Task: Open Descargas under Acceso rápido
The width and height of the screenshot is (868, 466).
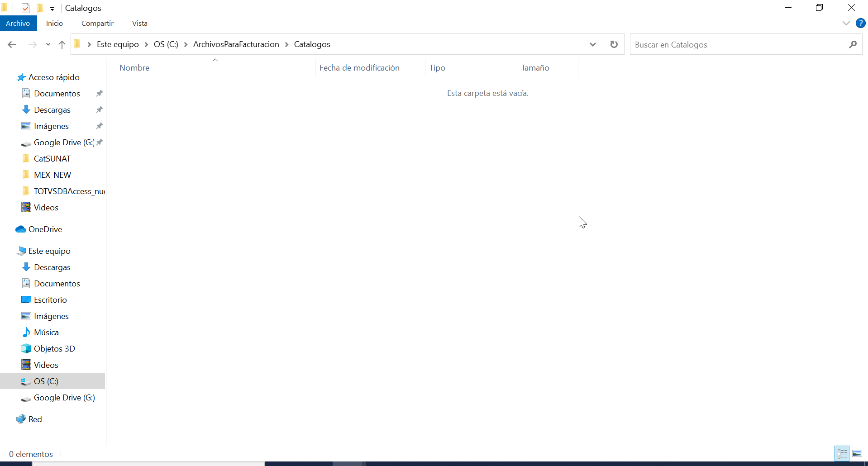Action: coord(52,110)
